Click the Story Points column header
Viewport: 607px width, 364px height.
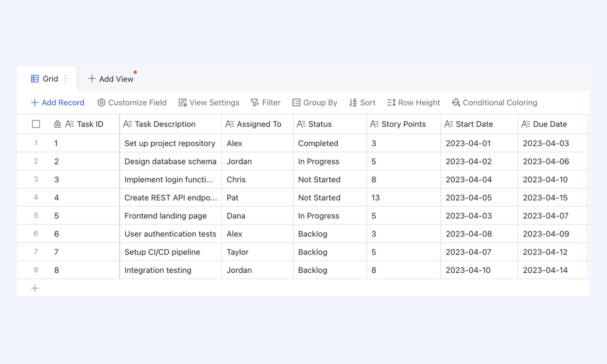[404, 124]
